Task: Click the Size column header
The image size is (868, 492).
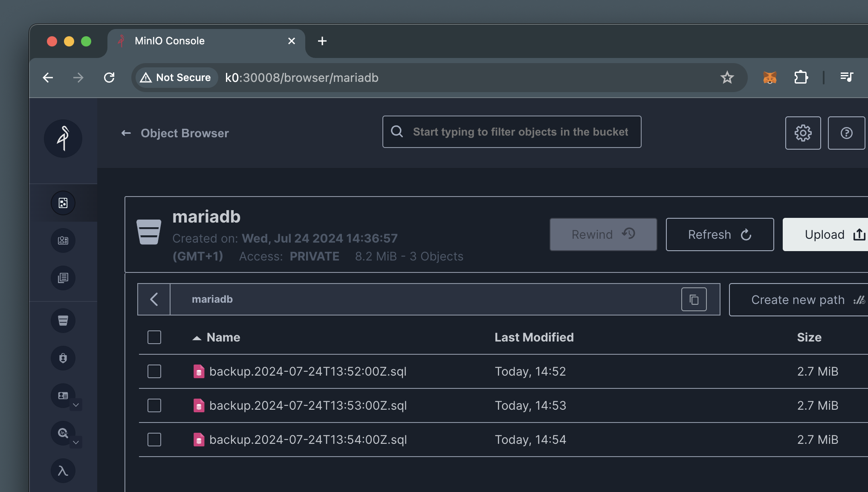Action: coord(809,337)
